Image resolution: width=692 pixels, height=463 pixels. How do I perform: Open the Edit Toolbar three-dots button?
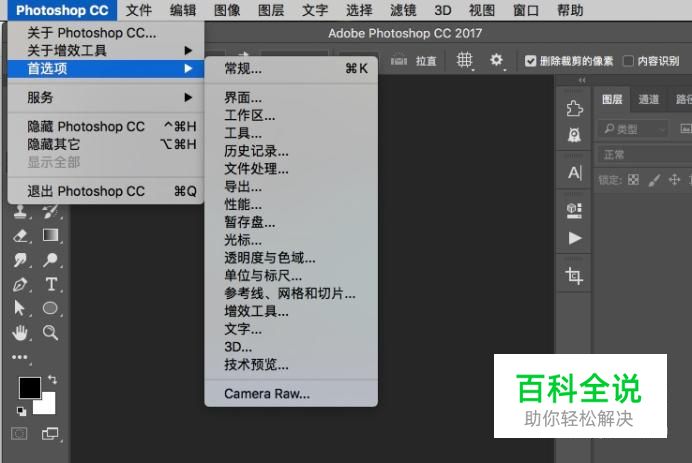click(x=20, y=357)
